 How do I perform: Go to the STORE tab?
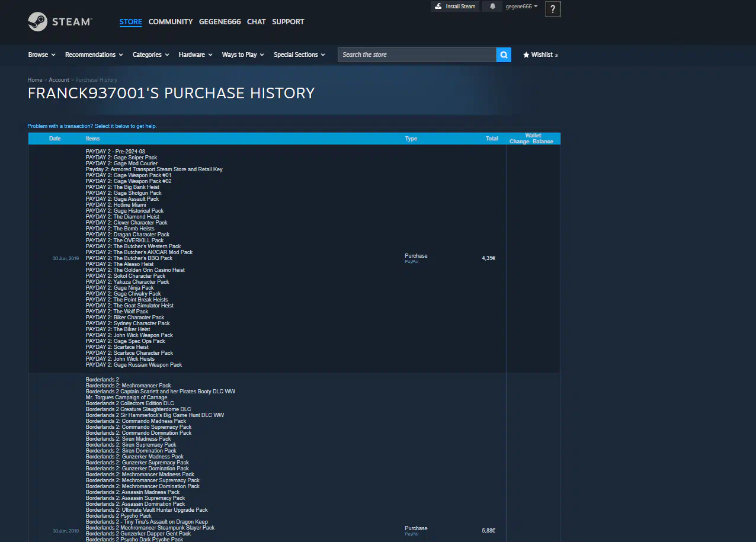coord(130,22)
